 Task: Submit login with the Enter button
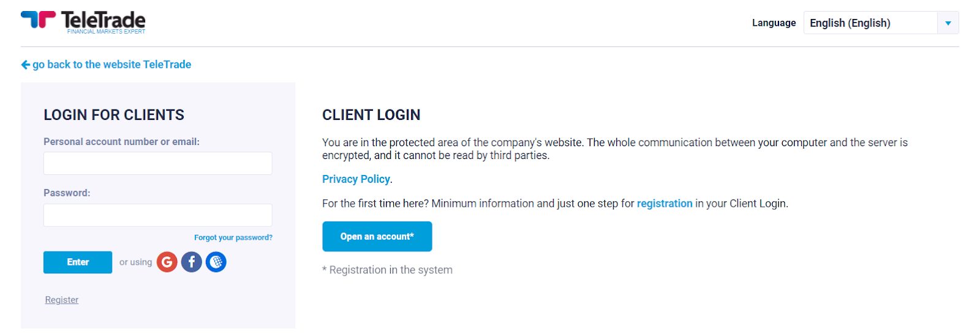point(78,262)
